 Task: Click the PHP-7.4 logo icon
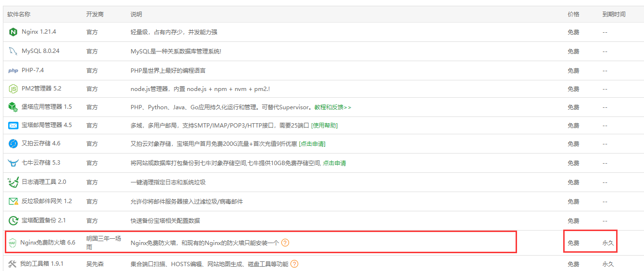13,71
